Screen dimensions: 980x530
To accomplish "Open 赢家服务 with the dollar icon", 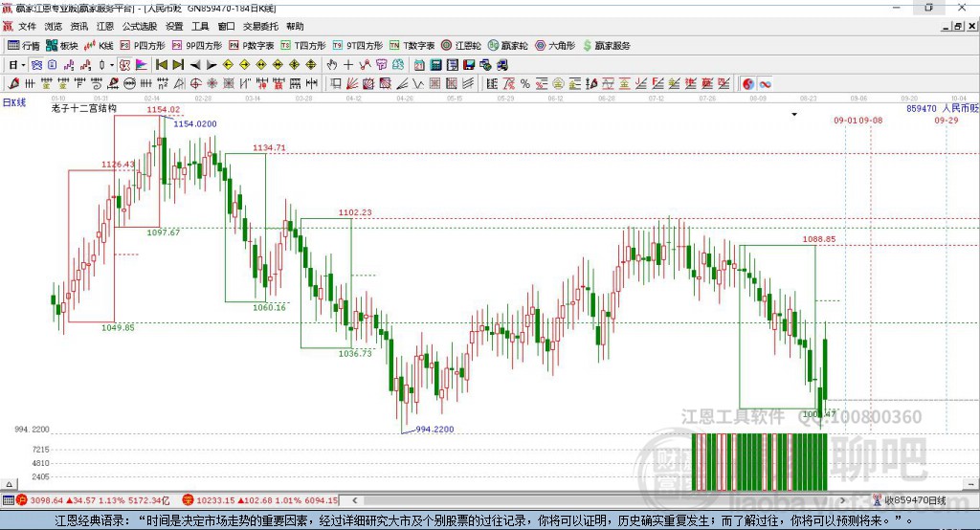I will 606,46.
